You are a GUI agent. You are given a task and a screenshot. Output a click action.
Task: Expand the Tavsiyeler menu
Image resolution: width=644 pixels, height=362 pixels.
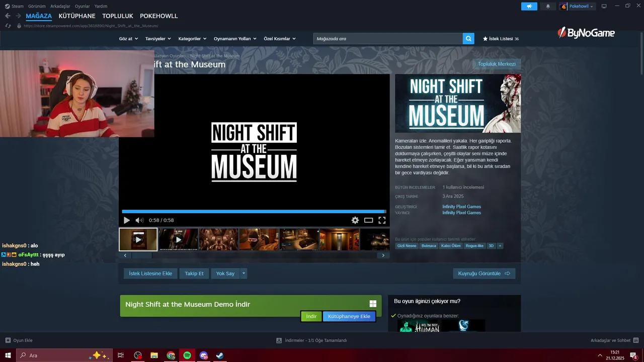tap(158, 39)
